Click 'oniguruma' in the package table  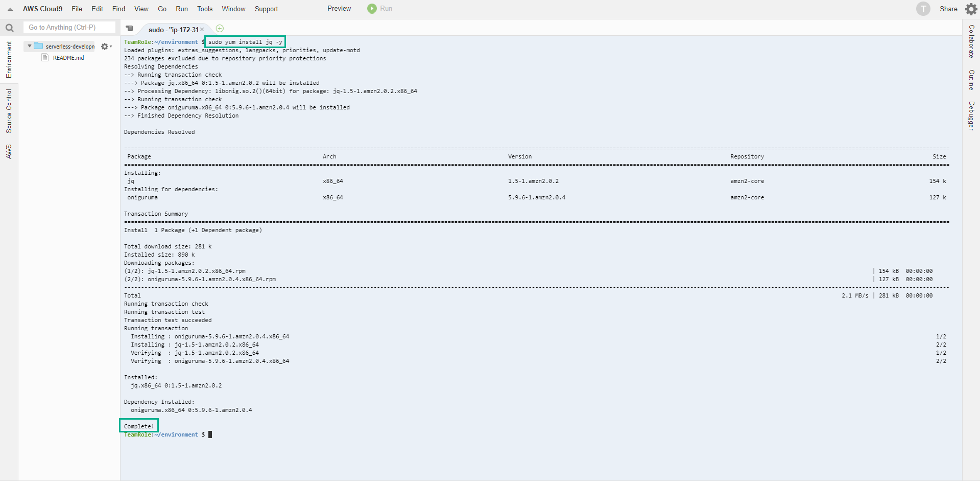pos(142,197)
